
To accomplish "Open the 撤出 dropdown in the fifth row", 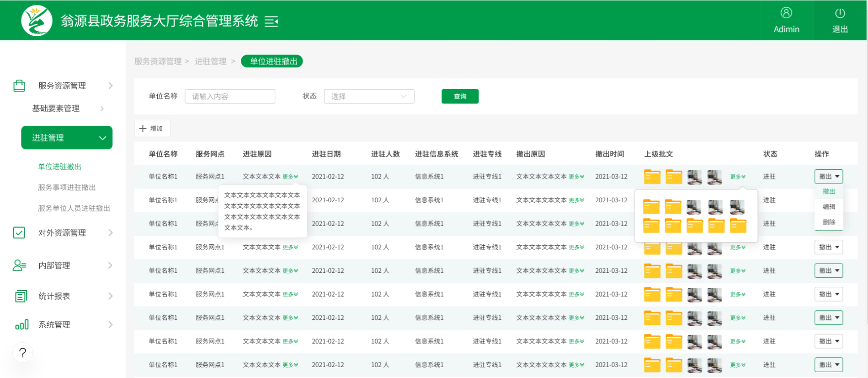I will pyautogui.click(x=829, y=271).
